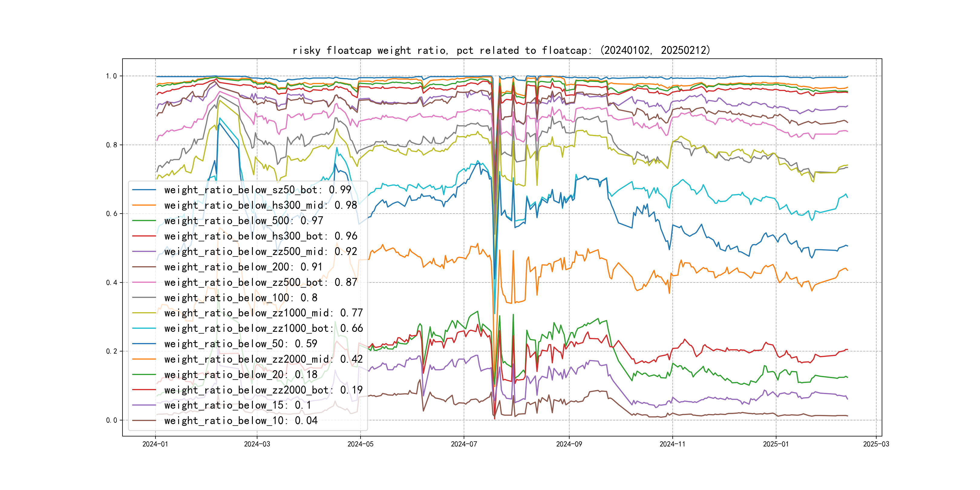This screenshot has width=980, height=490.
Task: Click the red line swatch for hs300_bot
Action: pyautogui.click(x=144, y=236)
